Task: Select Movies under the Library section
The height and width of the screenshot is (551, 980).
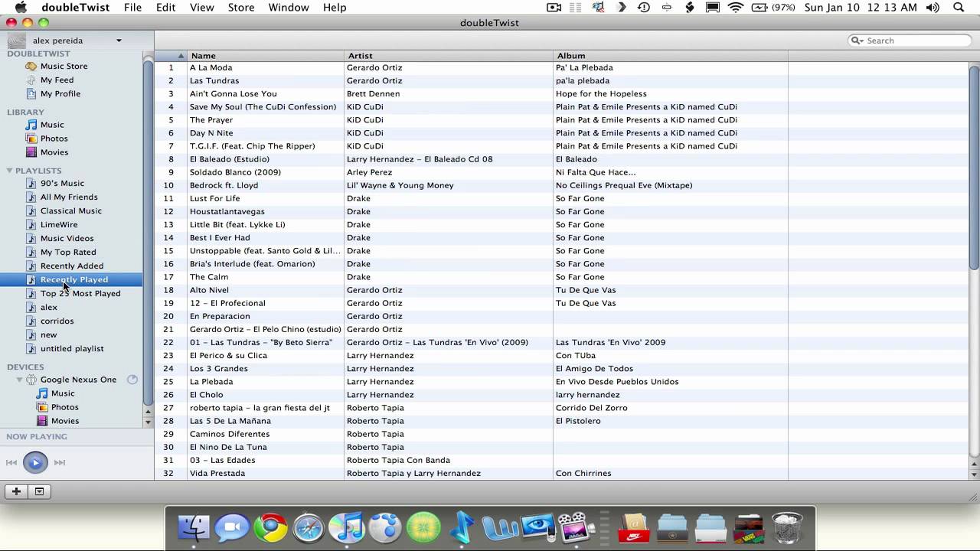Action: (x=54, y=152)
